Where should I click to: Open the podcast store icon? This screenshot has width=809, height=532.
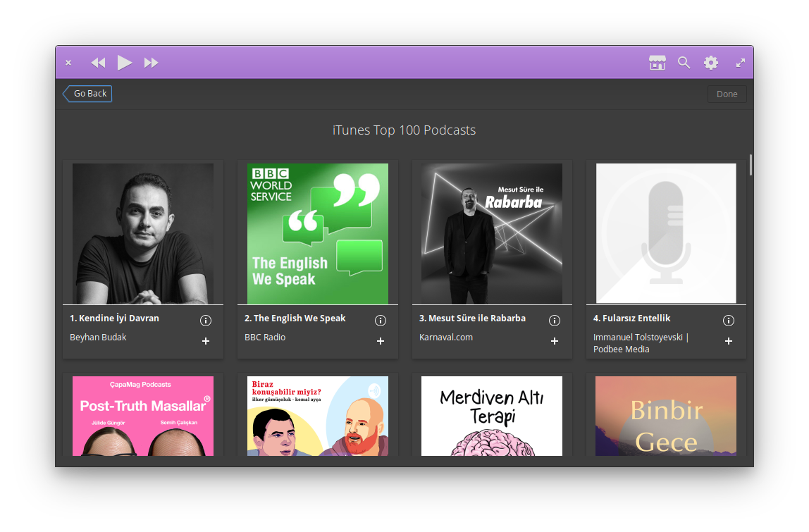pyautogui.click(x=657, y=63)
